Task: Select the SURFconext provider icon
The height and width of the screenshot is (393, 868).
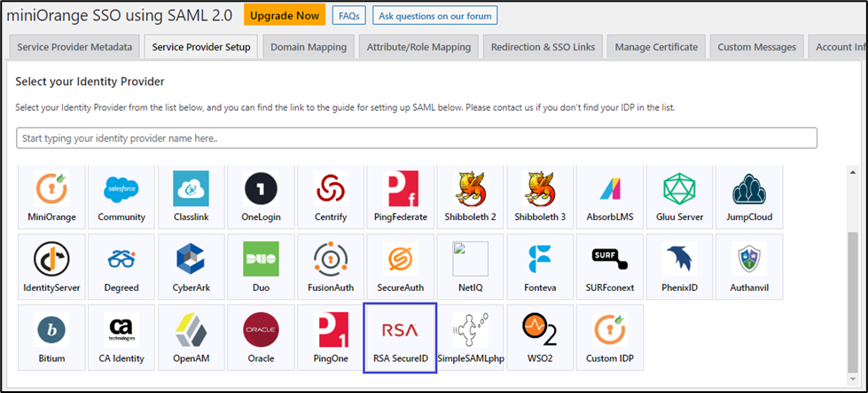Action: pos(609,266)
